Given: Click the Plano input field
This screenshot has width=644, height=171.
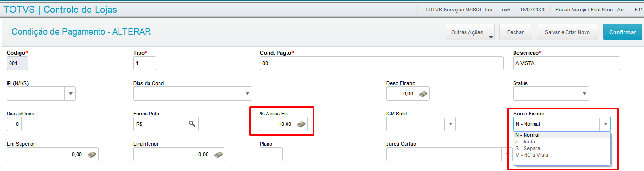Looking at the screenshot, I should 271,154.
